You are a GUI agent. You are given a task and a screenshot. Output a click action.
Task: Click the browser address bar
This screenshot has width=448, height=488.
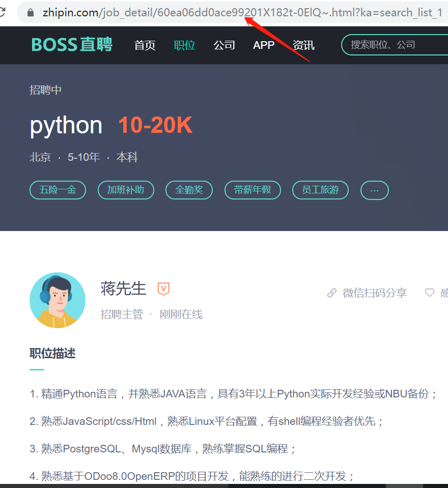[x=204, y=13]
